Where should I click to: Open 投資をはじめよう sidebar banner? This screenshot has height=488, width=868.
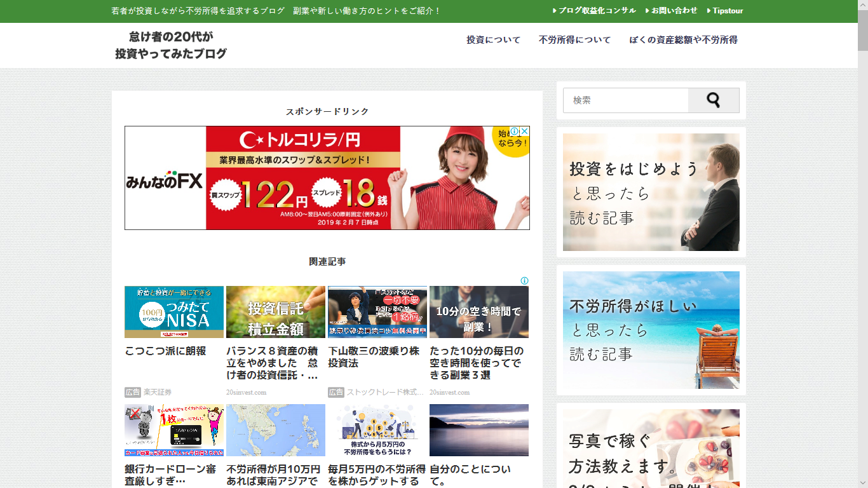point(651,192)
